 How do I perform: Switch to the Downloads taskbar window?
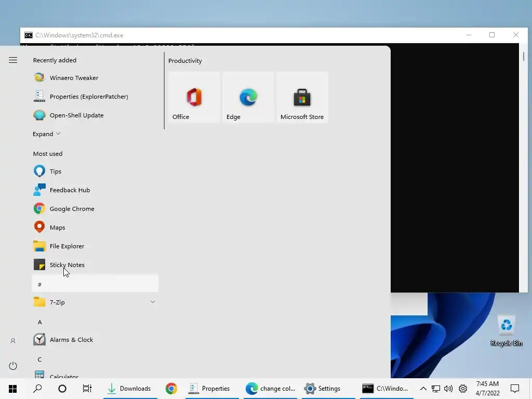pyautogui.click(x=130, y=388)
